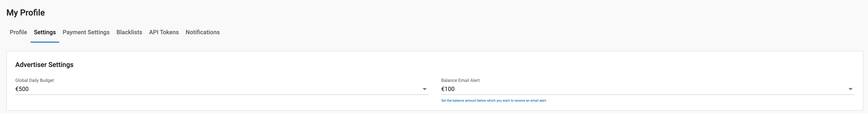868x114 pixels.
Task: Click the balance alert helper text
Action: (494, 101)
